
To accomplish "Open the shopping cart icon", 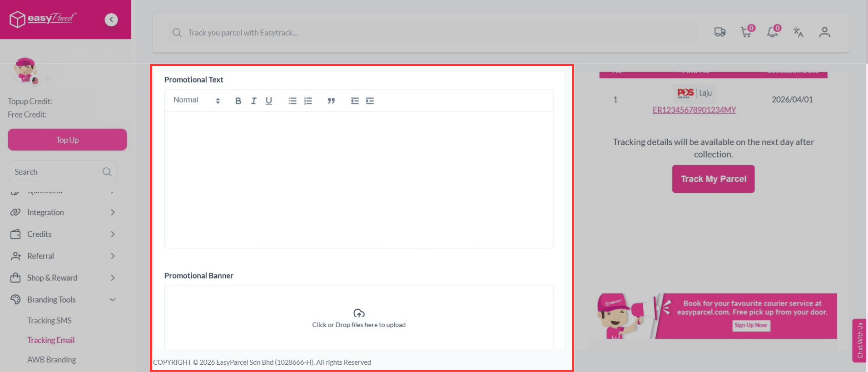I will [746, 32].
